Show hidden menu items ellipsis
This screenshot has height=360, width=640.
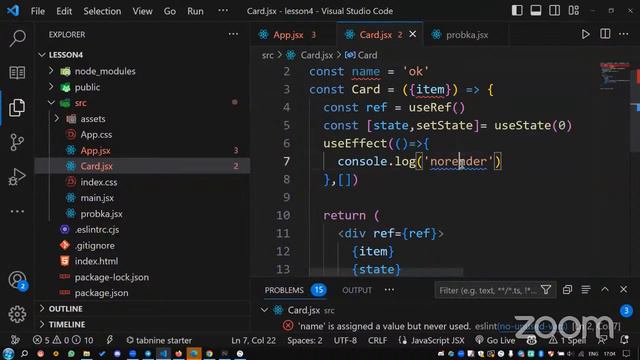pos(223,11)
